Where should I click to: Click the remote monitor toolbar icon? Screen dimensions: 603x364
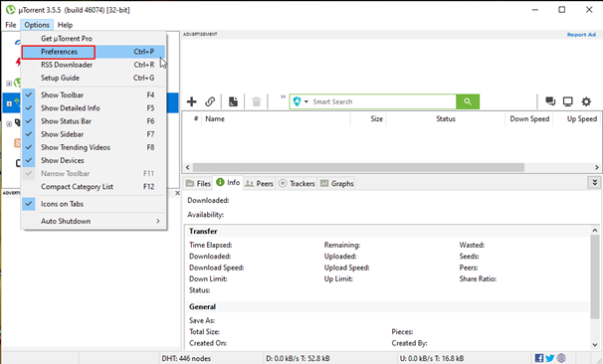567,101
